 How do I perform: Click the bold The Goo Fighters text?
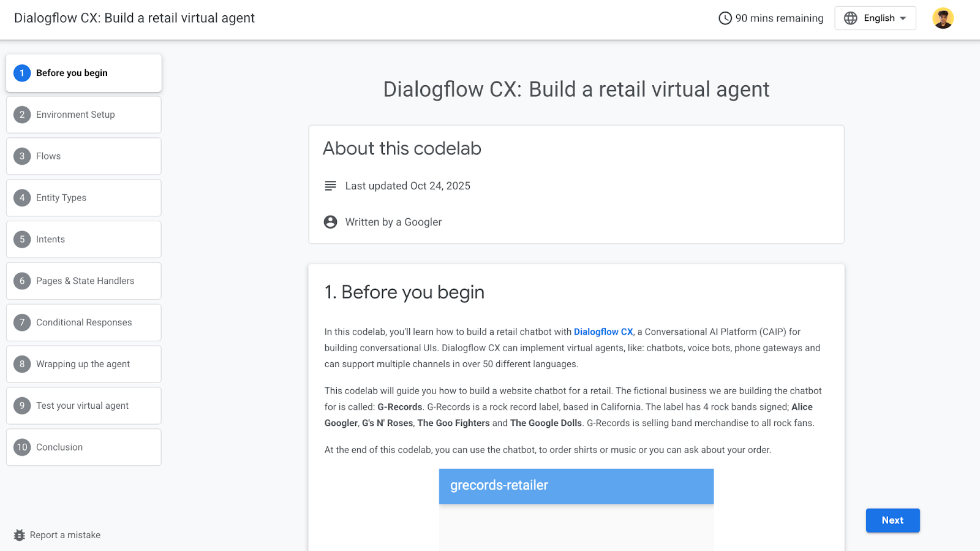coord(453,423)
